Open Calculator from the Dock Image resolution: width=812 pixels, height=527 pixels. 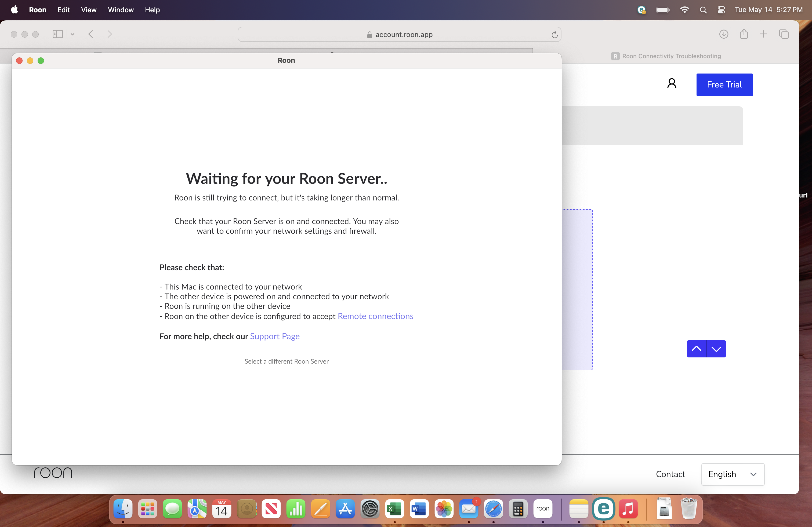coord(518,509)
